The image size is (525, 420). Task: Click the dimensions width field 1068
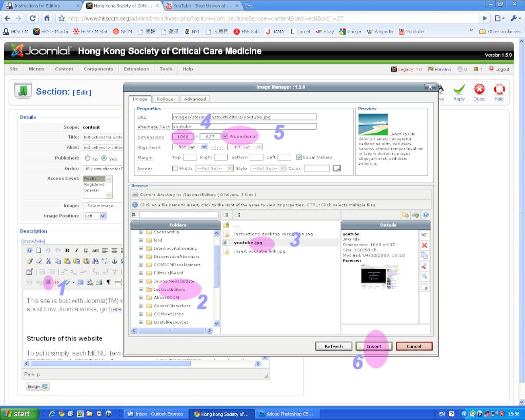(x=183, y=136)
